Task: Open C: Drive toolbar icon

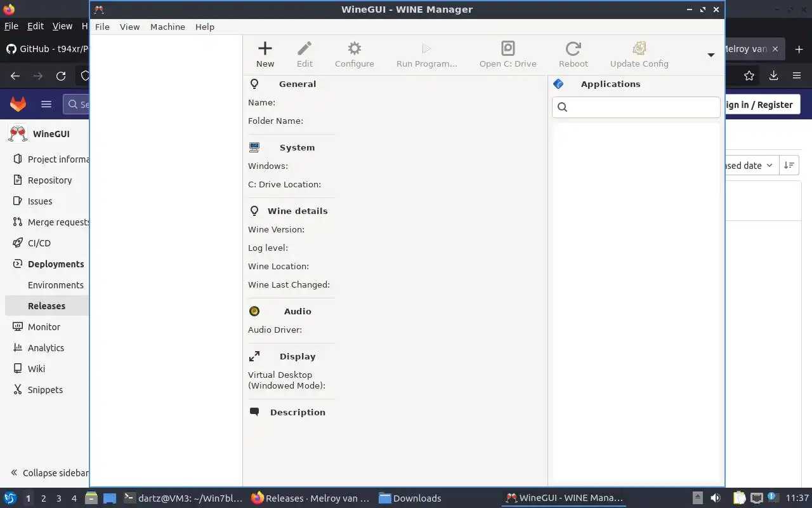Action: point(508,48)
